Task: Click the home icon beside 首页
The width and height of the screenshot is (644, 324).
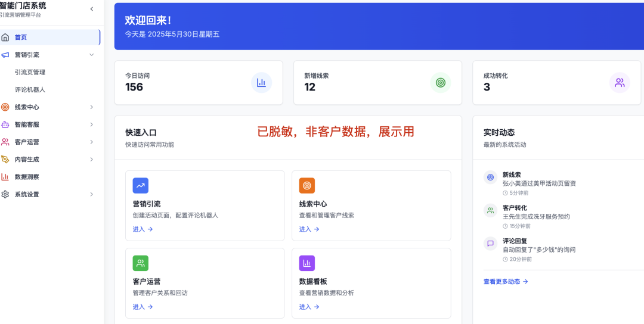Action: click(5, 38)
